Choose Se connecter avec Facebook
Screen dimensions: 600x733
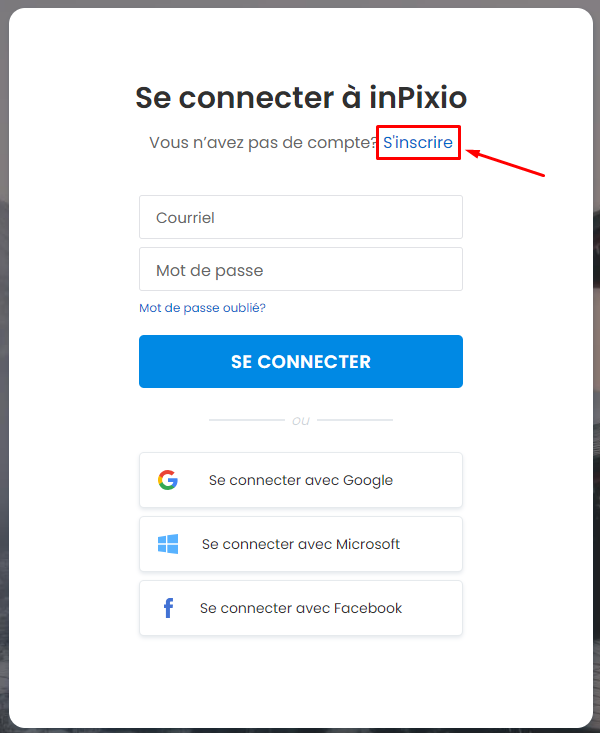pos(301,608)
